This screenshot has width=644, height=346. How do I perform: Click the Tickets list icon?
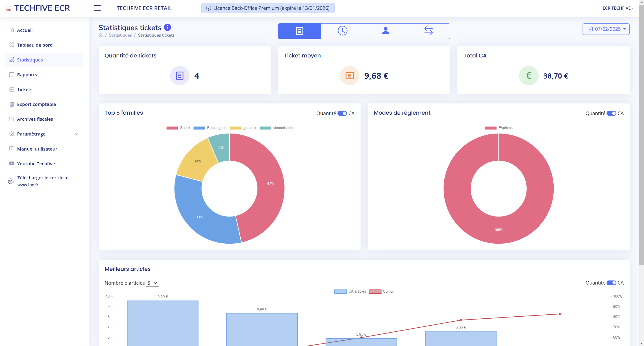tap(11, 89)
